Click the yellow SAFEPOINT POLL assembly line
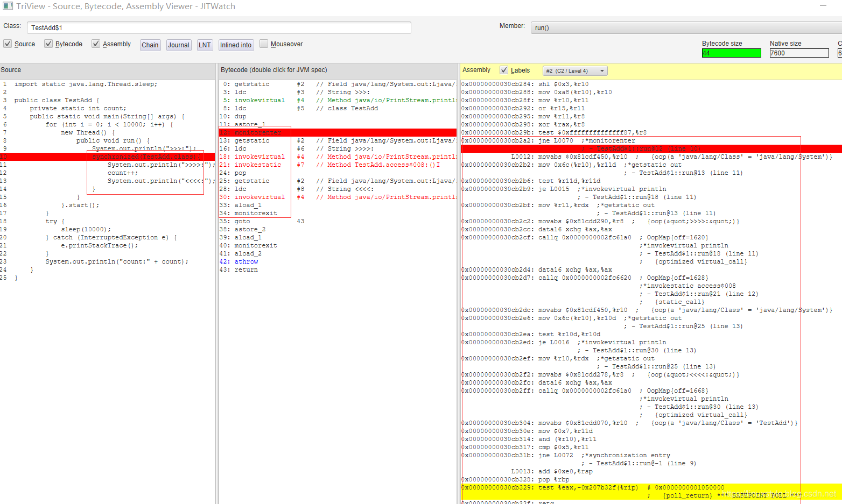 [651, 491]
